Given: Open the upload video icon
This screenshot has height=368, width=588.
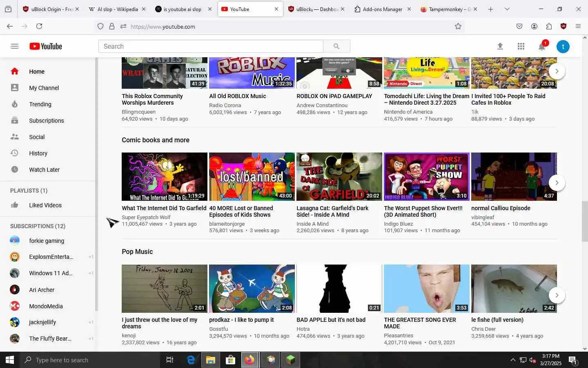Looking at the screenshot, I should [x=500, y=46].
